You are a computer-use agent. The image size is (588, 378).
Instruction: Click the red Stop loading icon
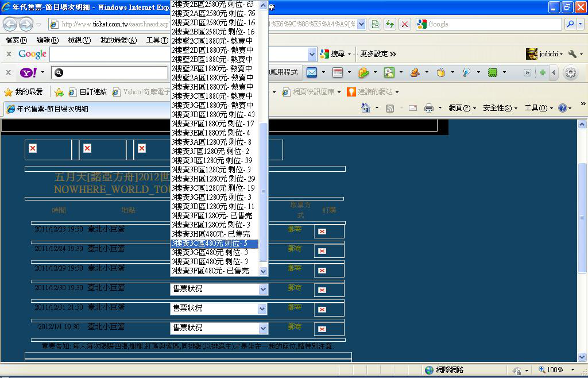(x=405, y=24)
